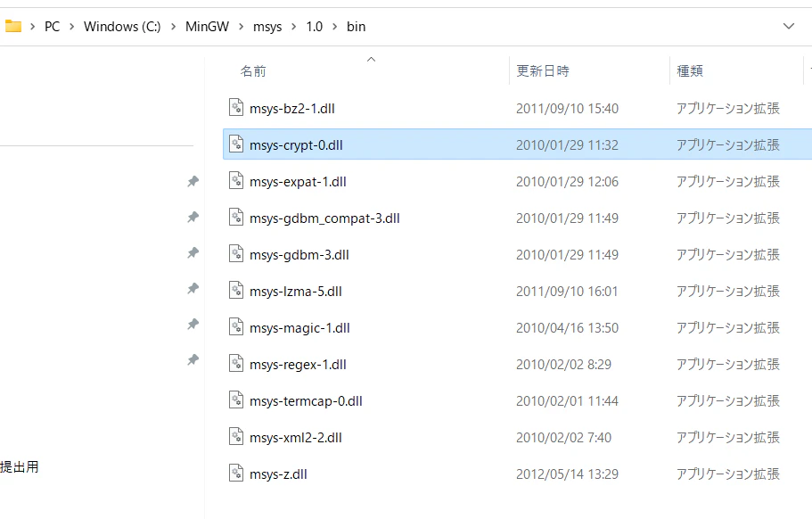The width and height of the screenshot is (812, 519).
Task: Expand the chevron before PC in the path
Action: [33, 27]
